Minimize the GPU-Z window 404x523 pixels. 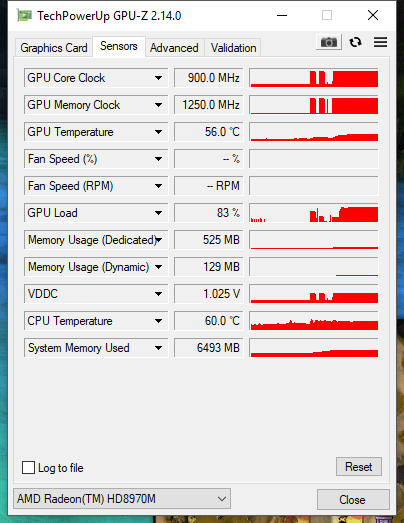click(x=282, y=15)
